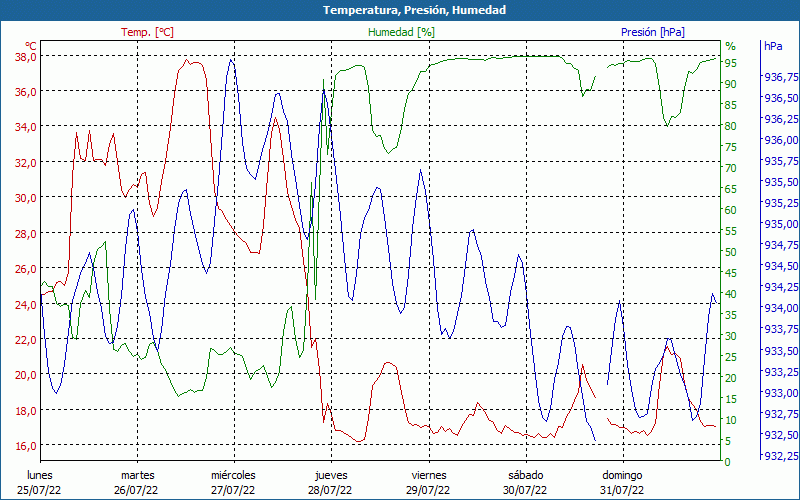Click the '30,0' temperature axis value
The image size is (800, 500).
(26, 198)
